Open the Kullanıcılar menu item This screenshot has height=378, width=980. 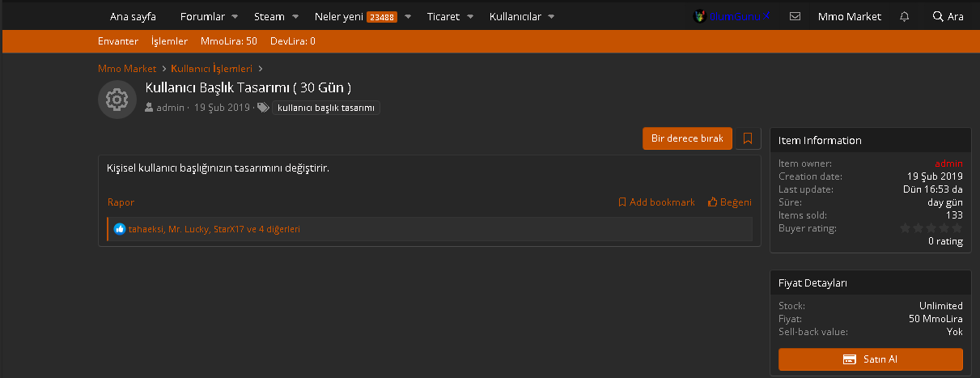pos(515,16)
